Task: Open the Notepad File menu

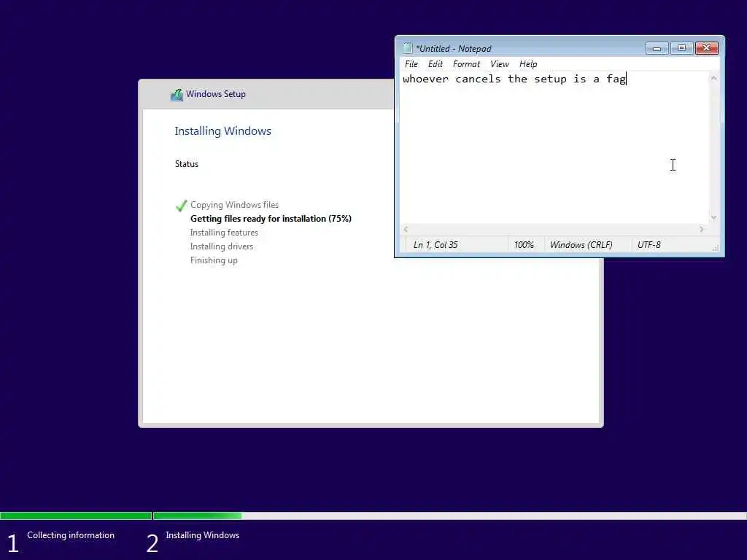Action: pyautogui.click(x=411, y=64)
